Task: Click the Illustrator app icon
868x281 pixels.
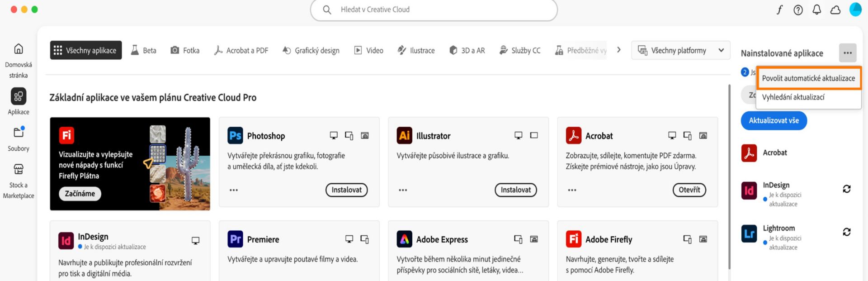Action: click(x=405, y=136)
